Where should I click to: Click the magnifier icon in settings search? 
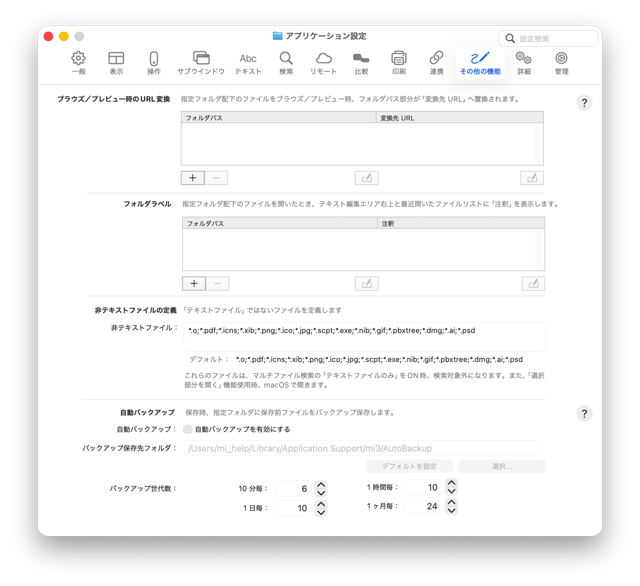pos(510,38)
